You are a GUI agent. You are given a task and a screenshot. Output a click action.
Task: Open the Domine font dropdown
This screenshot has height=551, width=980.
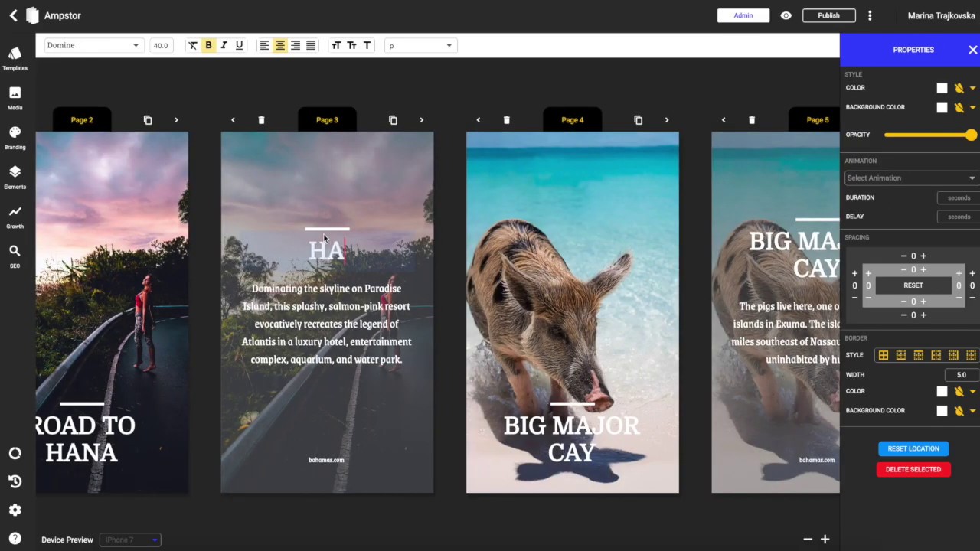pos(93,45)
